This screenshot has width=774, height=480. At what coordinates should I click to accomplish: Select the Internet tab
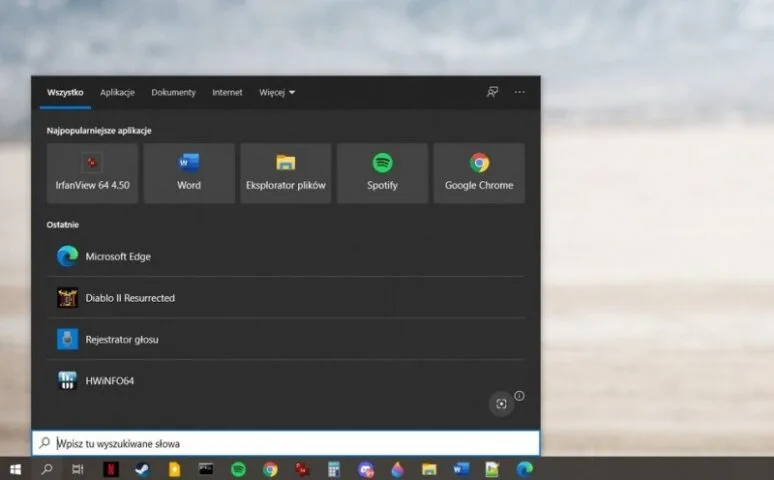[227, 92]
